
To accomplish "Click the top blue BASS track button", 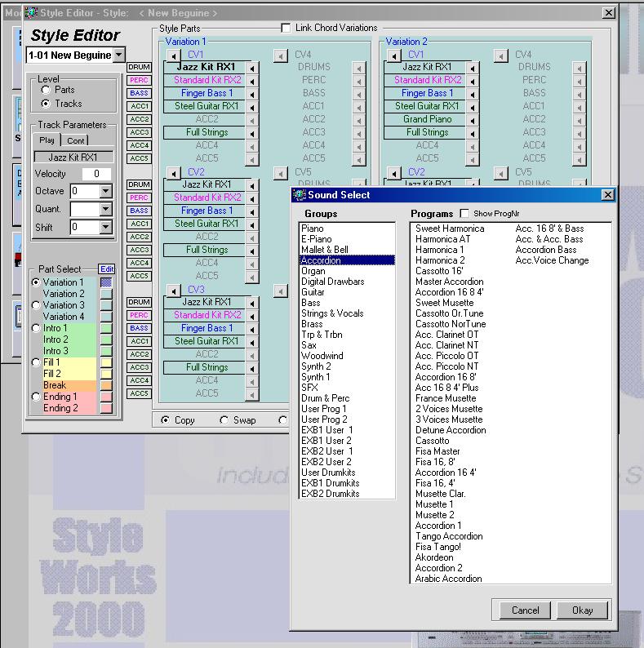I will (139, 93).
